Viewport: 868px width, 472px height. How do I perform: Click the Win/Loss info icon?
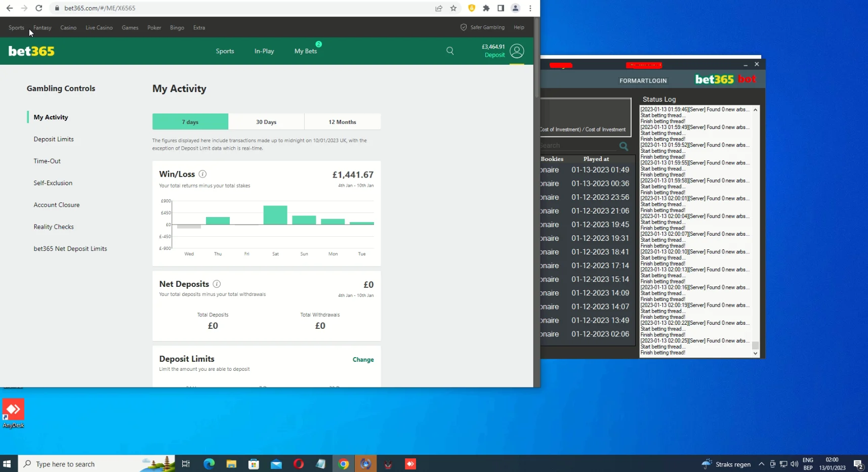coord(202,174)
